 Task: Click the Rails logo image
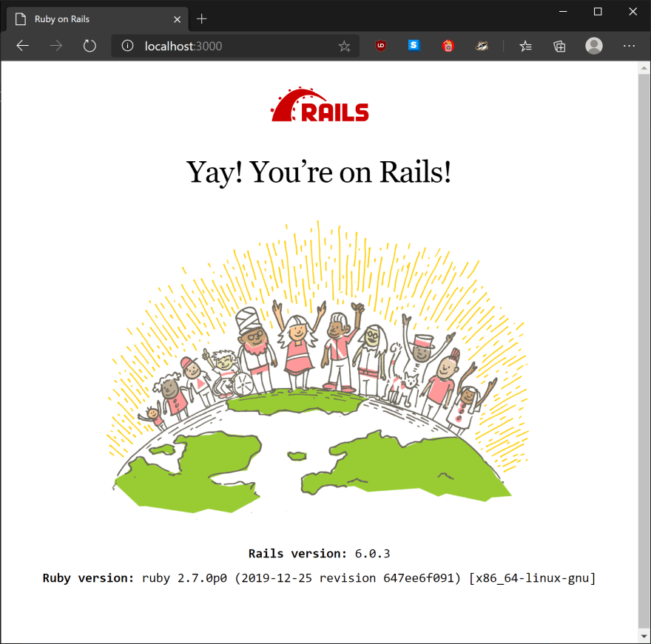pos(320,104)
